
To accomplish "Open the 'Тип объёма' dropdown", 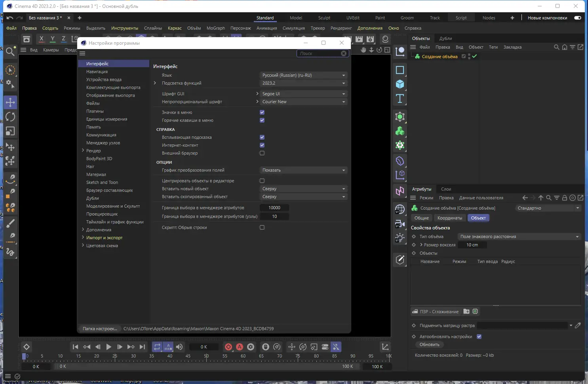I will (519, 236).
